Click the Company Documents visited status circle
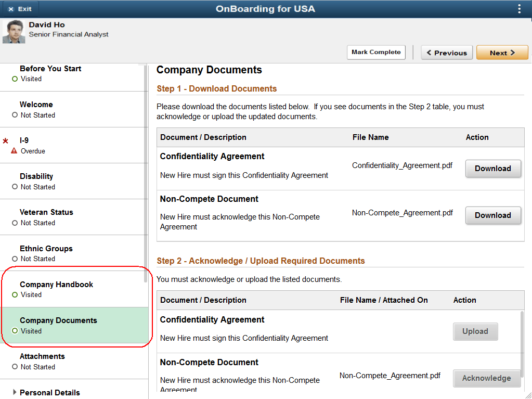532x399 pixels. 15,330
